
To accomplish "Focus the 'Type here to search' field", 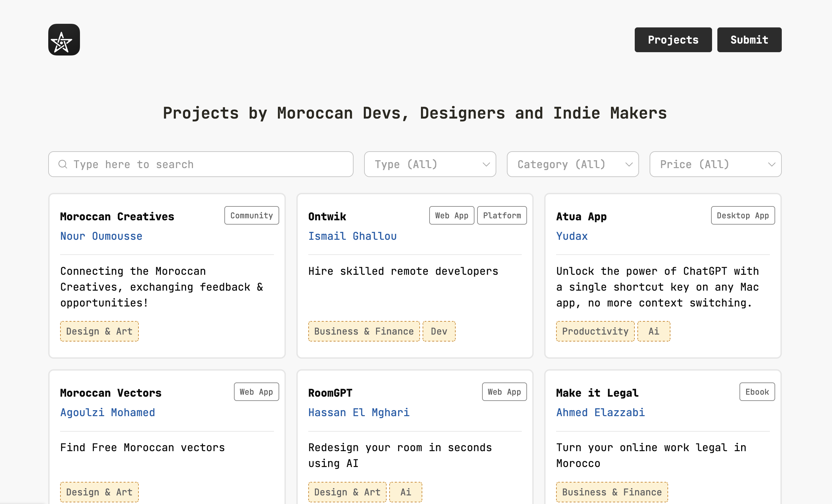I will click(x=201, y=164).
